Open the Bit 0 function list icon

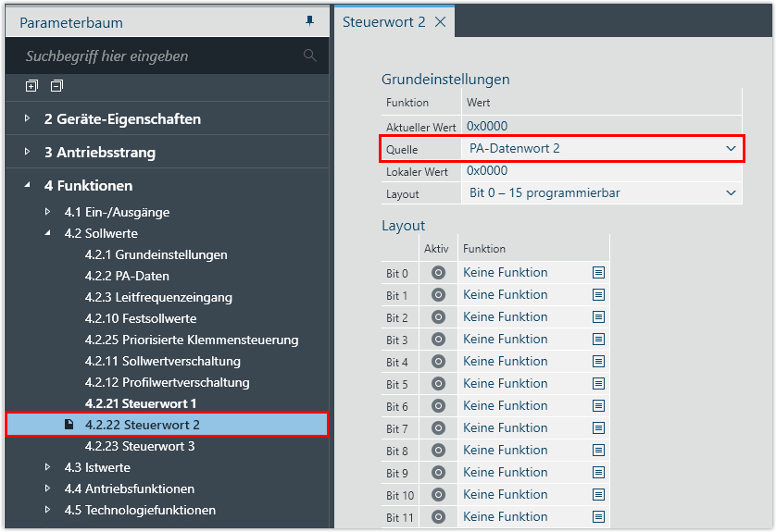tap(598, 273)
